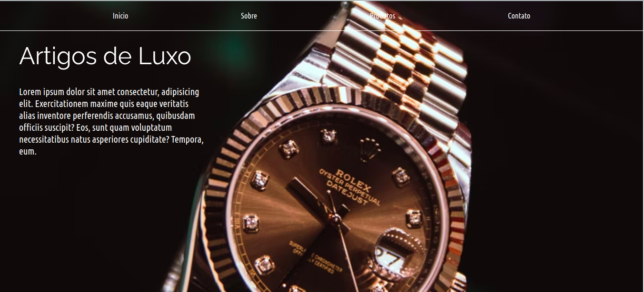Select the Contato navigation item
This screenshot has width=644, height=292.
[519, 16]
